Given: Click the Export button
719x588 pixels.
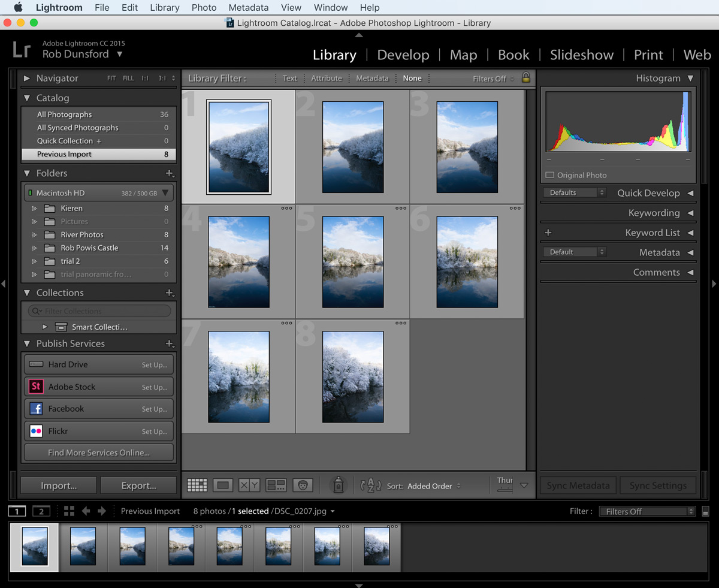Looking at the screenshot, I should (x=138, y=485).
